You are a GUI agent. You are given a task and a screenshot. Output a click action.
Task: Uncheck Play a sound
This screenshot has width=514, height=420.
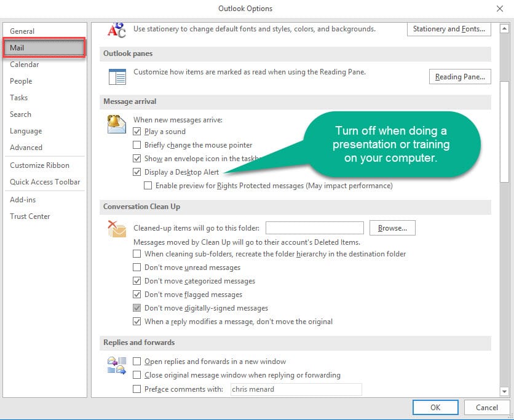(136, 131)
